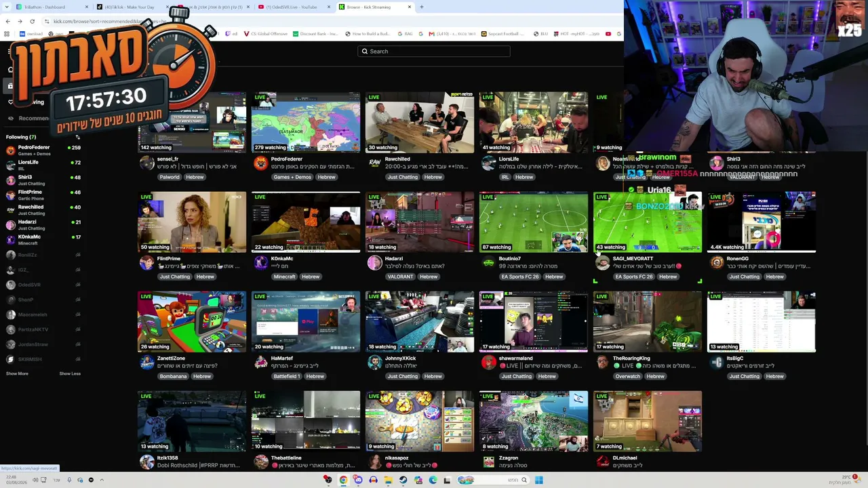Open Shiri3 in the Following sidebar
Image resolution: width=868 pixels, height=488 pixels.
[42, 180]
